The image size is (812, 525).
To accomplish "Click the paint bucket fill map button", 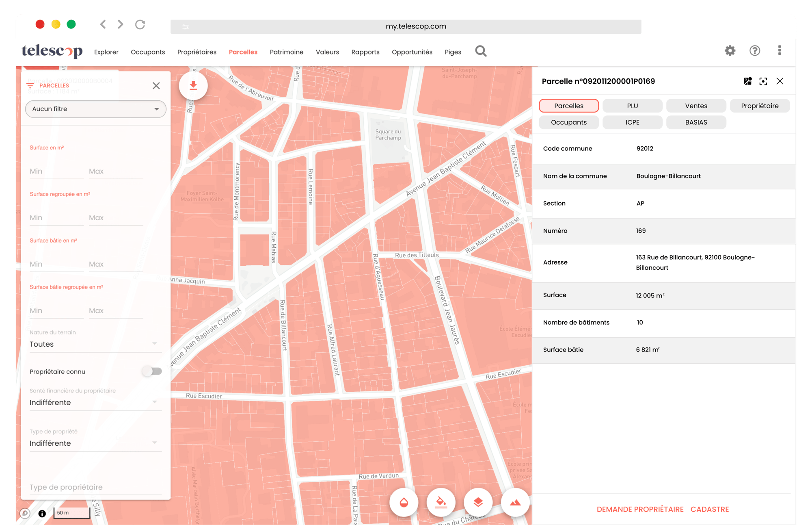I will [441, 502].
